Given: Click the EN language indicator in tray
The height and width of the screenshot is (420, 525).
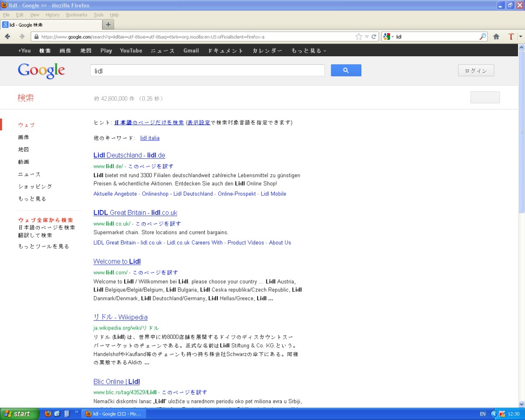Looking at the screenshot, I should click(x=483, y=414).
